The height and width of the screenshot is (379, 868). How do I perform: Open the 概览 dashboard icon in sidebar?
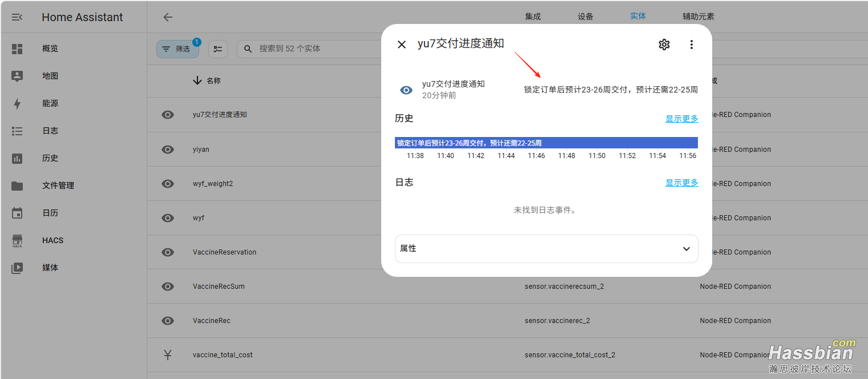(17, 49)
